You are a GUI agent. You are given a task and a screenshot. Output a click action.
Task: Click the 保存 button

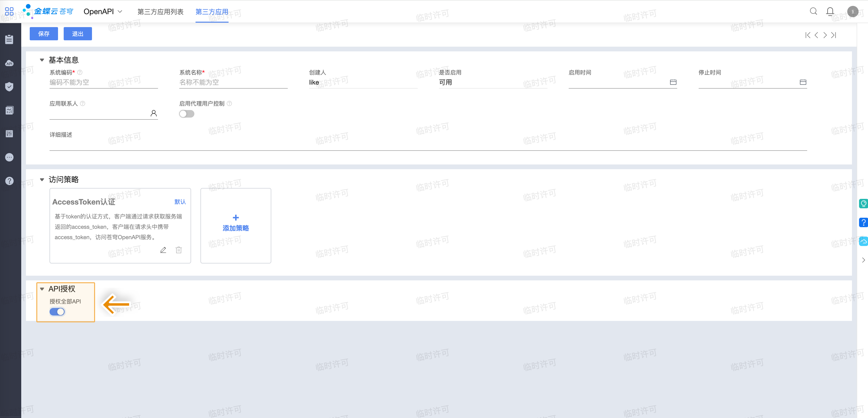point(44,34)
